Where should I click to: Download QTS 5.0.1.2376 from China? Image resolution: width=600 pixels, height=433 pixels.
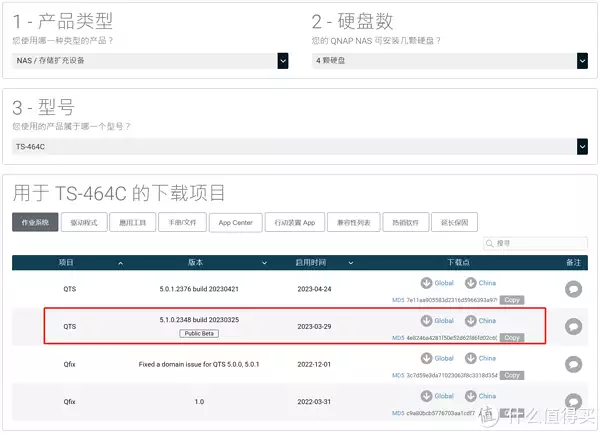coord(481,283)
